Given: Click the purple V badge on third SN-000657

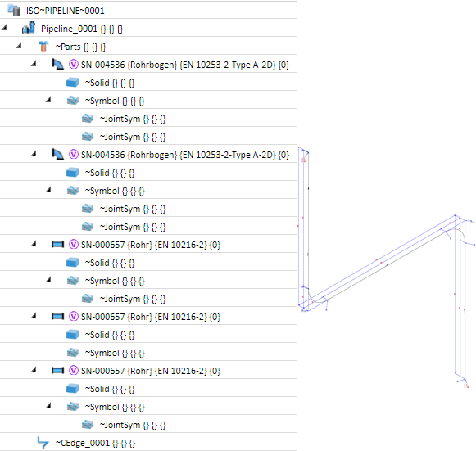Looking at the screenshot, I should pyautogui.click(x=74, y=371).
